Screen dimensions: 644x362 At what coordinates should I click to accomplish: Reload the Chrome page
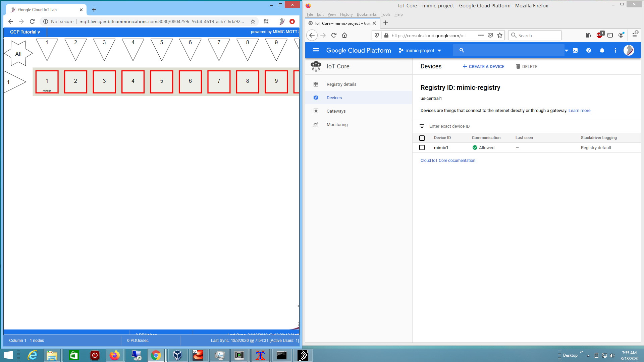click(32, 21)
